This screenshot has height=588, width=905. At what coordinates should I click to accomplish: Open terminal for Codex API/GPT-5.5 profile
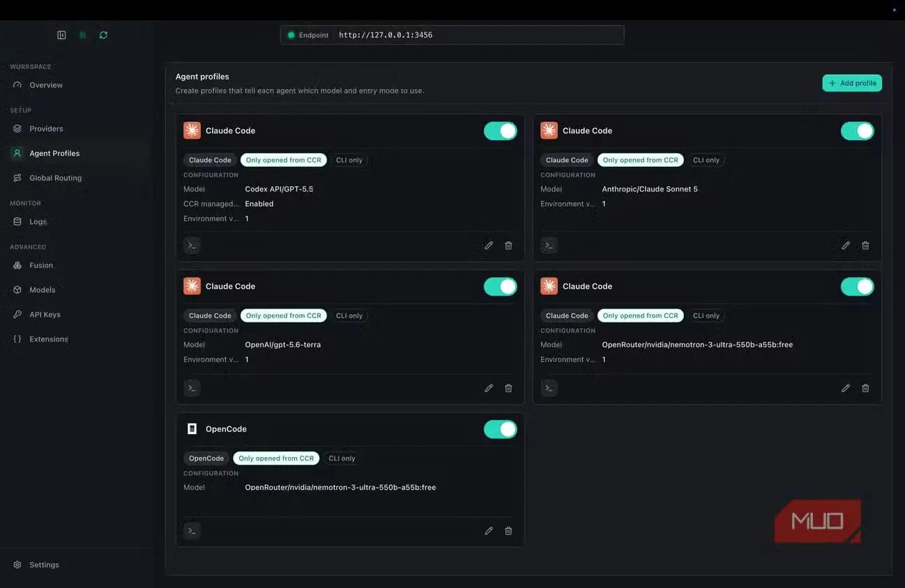point(192,245)
